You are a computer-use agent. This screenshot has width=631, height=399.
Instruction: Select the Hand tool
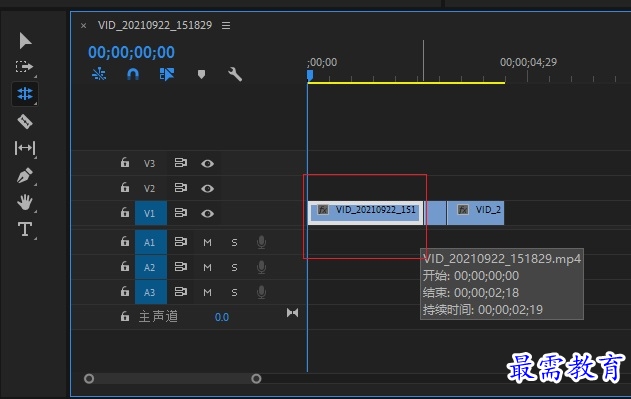click(x=25, y=202)
